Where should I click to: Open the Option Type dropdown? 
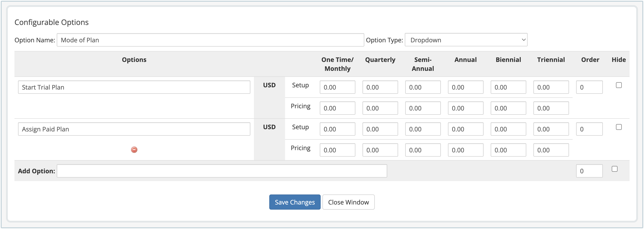tap(466, 40)
